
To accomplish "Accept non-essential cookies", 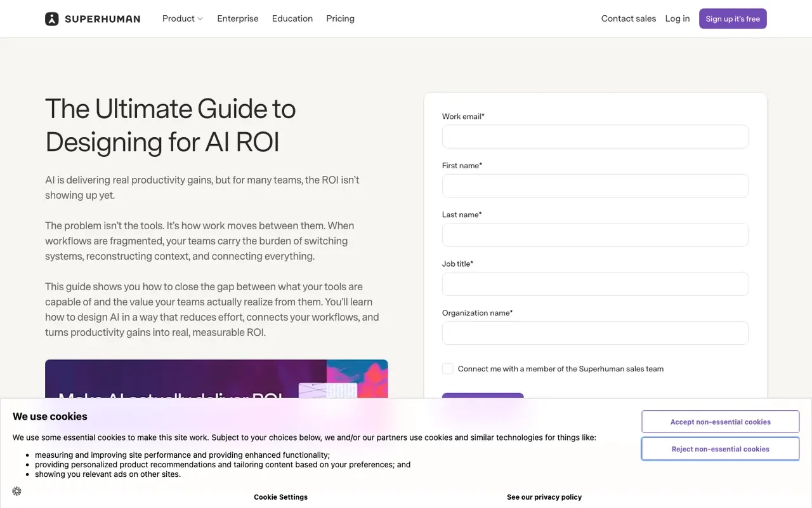I will tap(721, 422).
